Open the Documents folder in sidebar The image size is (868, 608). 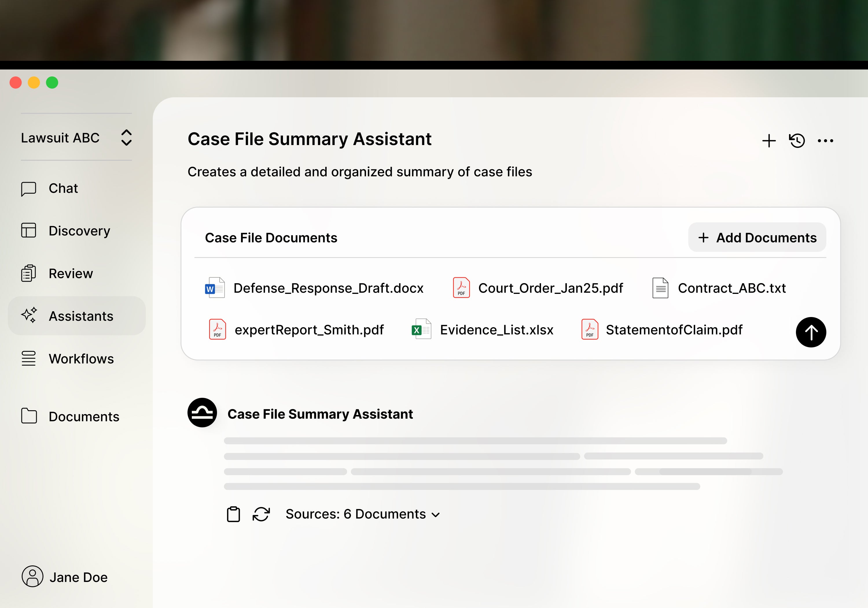pos(84,417)
